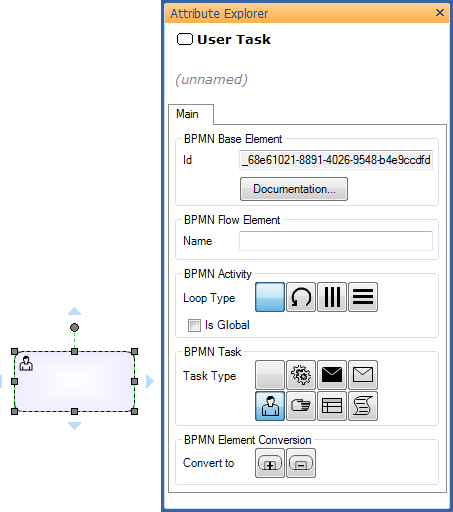Set task type to Service Task gear
453x512 pixels.
pos(301,375)
